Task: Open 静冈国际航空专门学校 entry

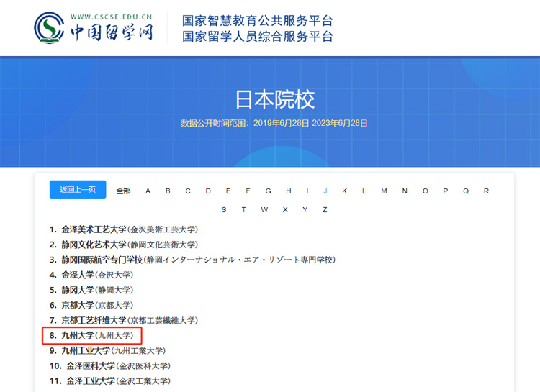Action: 192,260
